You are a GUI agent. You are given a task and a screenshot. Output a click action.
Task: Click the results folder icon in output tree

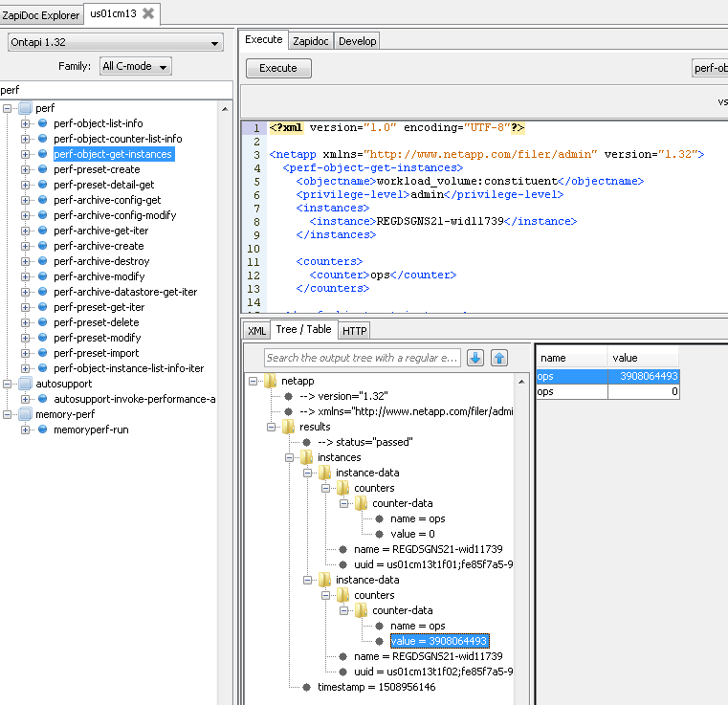(x=289, y=427)
